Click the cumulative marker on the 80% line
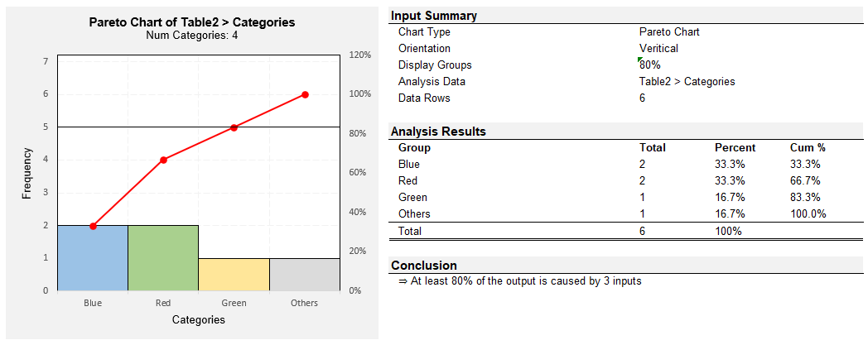The width and height of the screenshot is (868, 345). coord(234,127)
